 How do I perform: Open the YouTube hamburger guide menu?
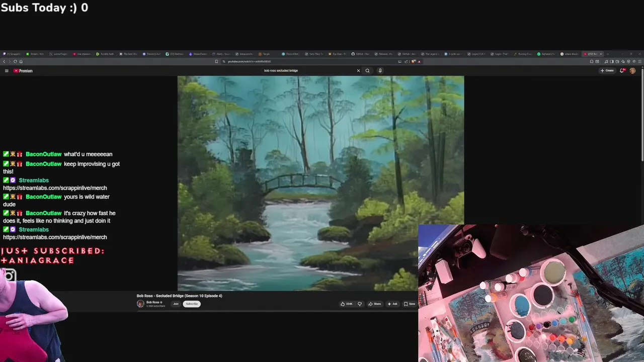(x=7, y=71)
